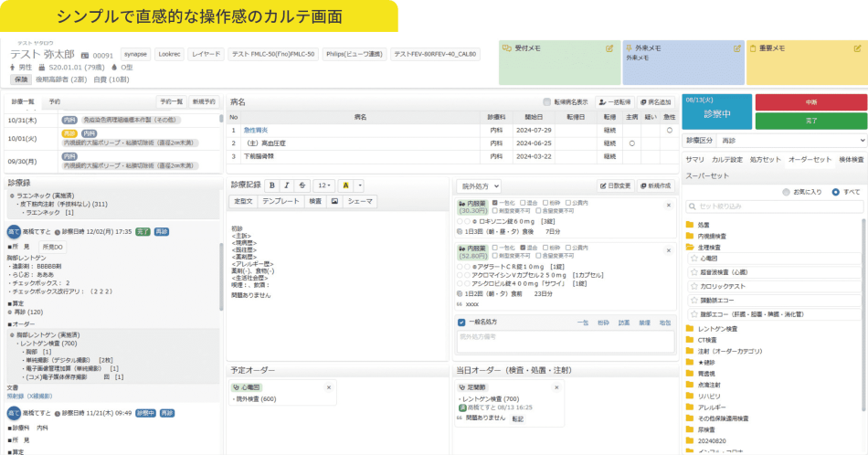Click the yellow text highlight color swatch
The image size is (868, 455).
[346, 185]
